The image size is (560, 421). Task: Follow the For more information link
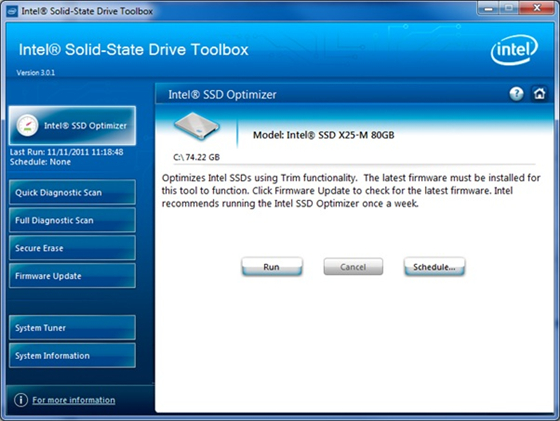pyautogui.click(x=74, y=400)
